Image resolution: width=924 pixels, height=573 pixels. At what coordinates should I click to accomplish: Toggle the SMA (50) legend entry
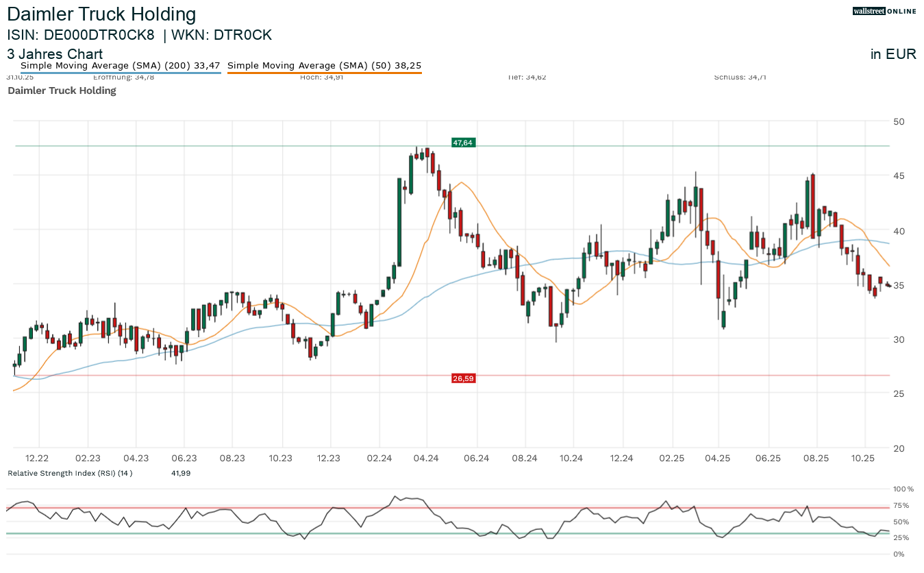pos(324,66)
